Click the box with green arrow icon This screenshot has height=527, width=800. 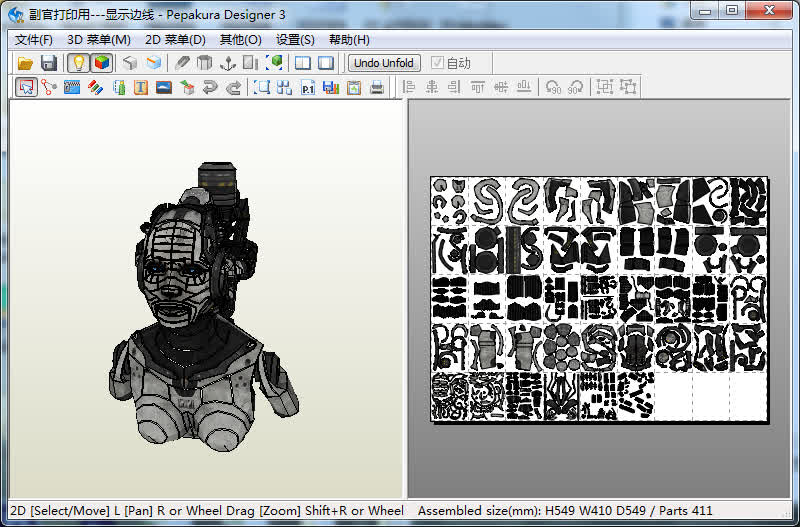point(187,87)
